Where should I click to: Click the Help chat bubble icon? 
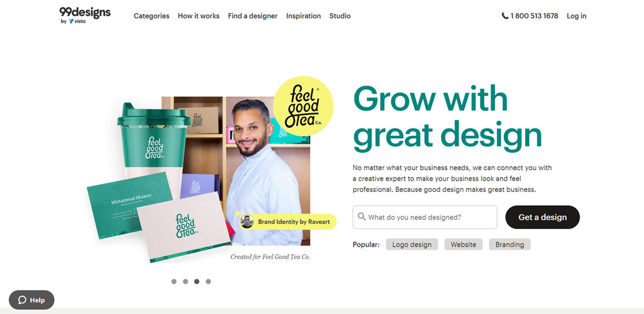click(x=22, y=300)
